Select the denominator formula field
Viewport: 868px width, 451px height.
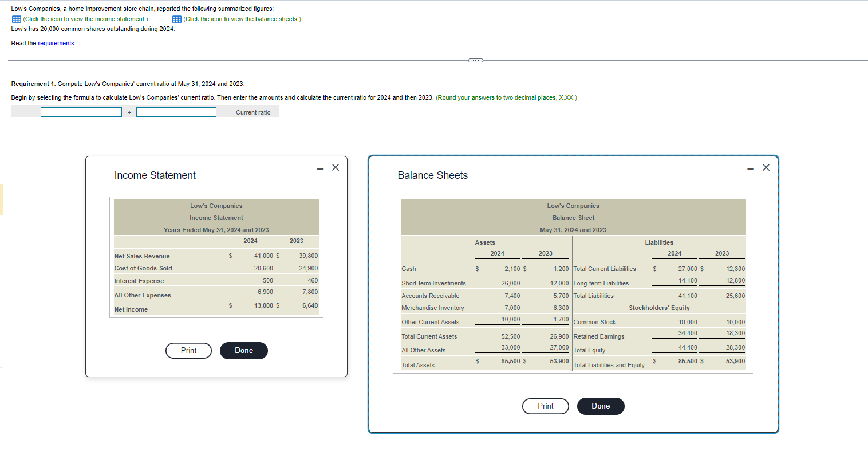click(176, 112)
